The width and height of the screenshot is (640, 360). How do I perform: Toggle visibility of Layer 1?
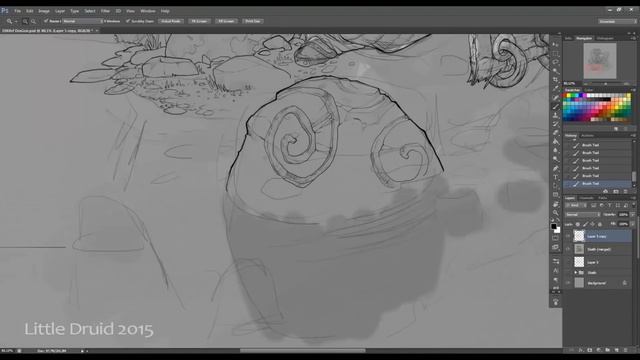point(568,262)
